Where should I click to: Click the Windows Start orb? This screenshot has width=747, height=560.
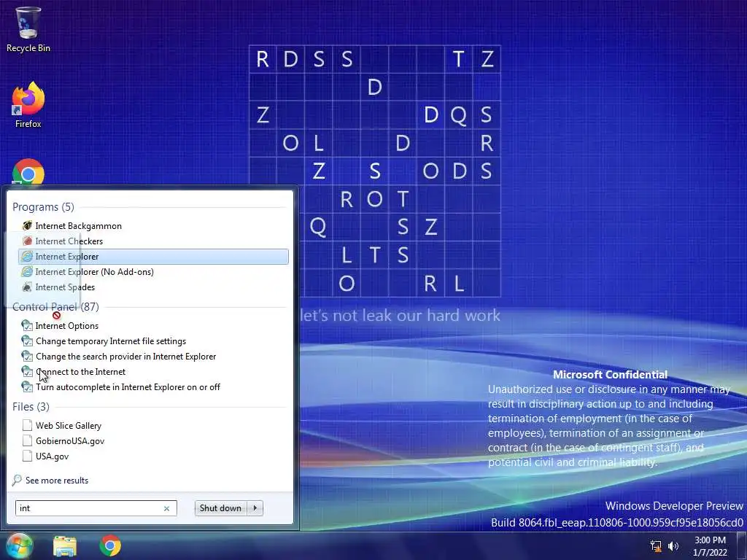[x=19, y=545]
